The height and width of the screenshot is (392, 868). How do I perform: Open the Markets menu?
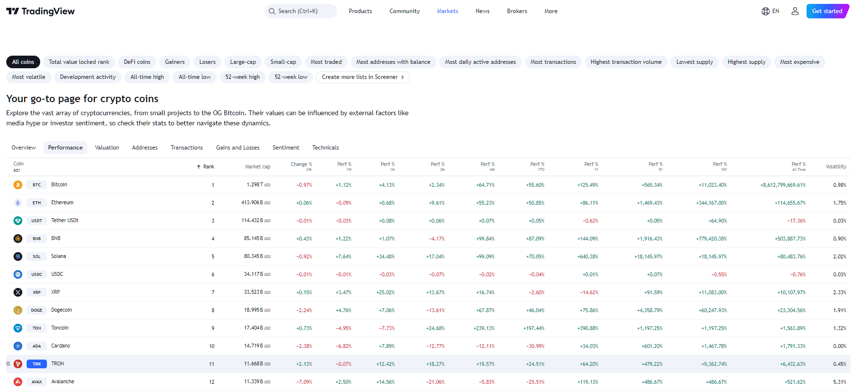448,11
